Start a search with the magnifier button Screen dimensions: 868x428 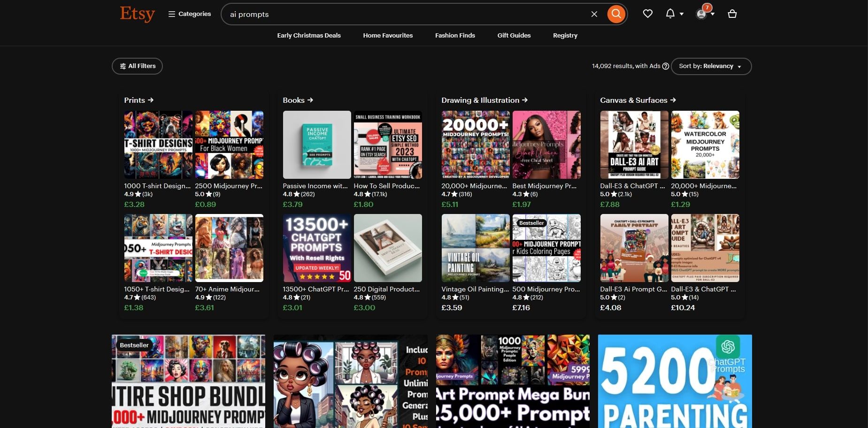click(615, 14)
